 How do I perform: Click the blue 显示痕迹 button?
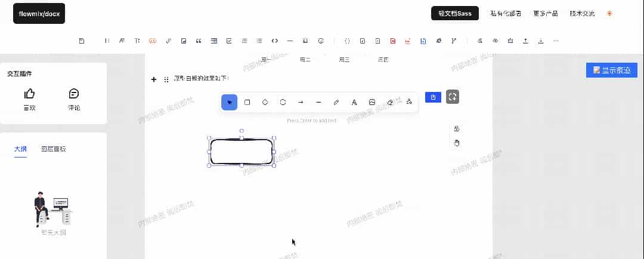pos(612,70)
